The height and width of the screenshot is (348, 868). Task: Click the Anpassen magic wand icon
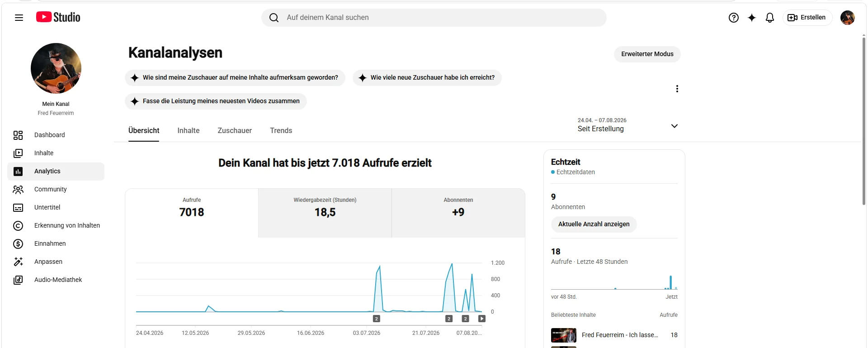point(18,262)
